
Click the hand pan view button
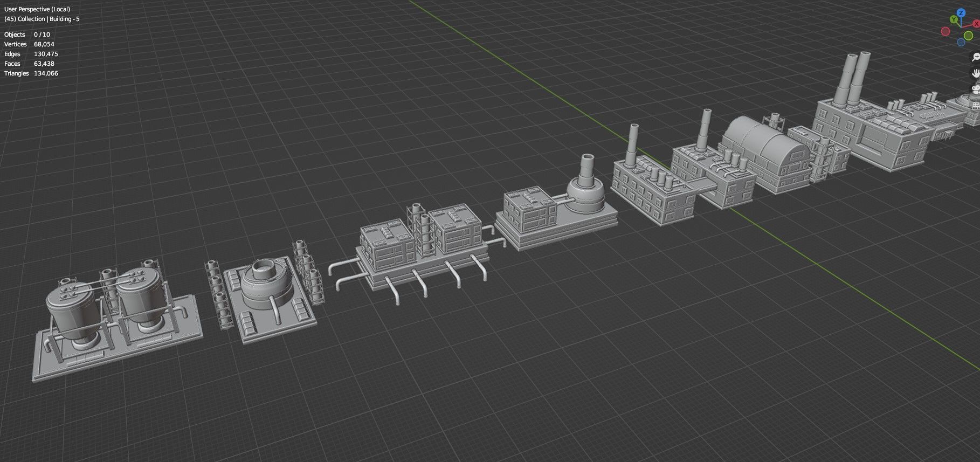pyautogui.click(x=976, y=73)
